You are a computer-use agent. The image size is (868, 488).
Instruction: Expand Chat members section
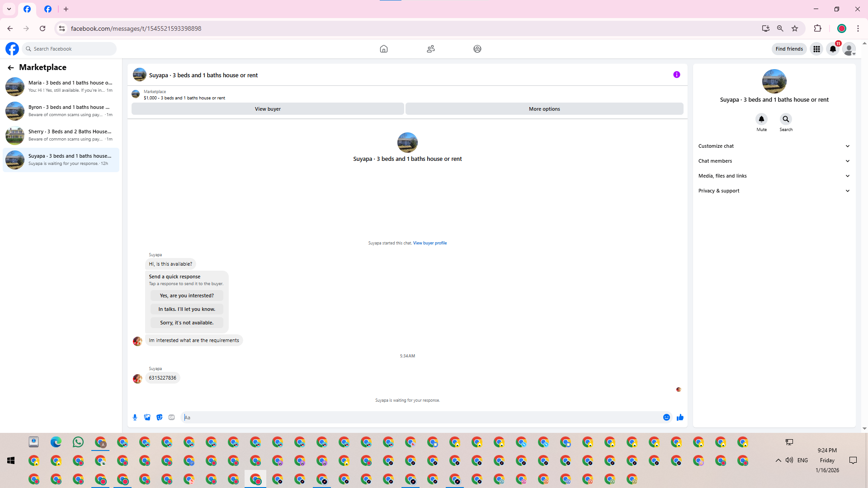point(774,161)
